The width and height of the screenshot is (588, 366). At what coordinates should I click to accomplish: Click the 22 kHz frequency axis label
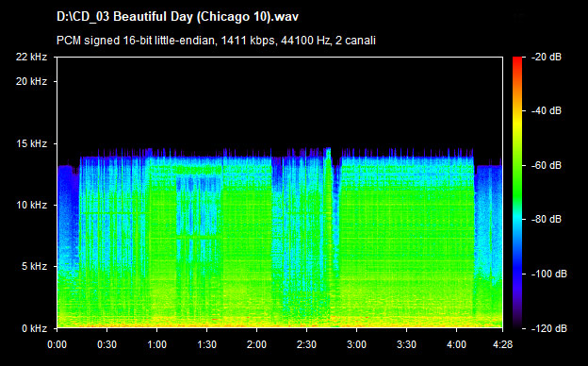[x=31, y=57]
